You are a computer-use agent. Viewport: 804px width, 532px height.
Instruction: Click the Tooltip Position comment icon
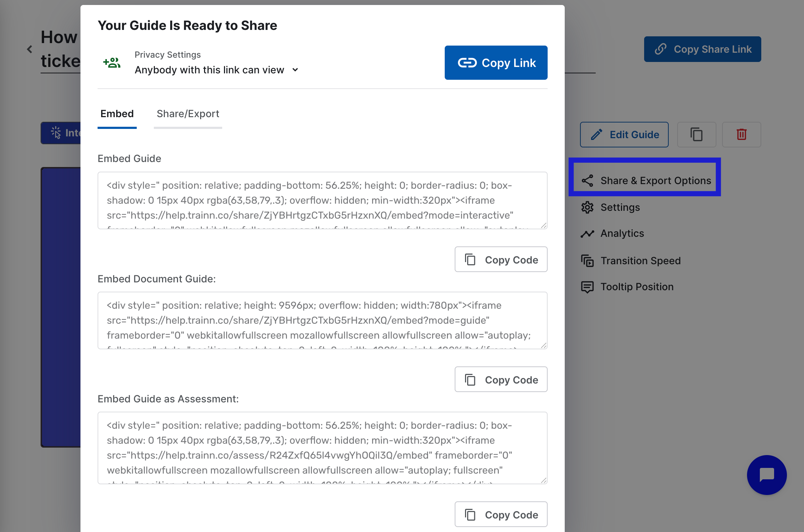(x=588, y=287)
